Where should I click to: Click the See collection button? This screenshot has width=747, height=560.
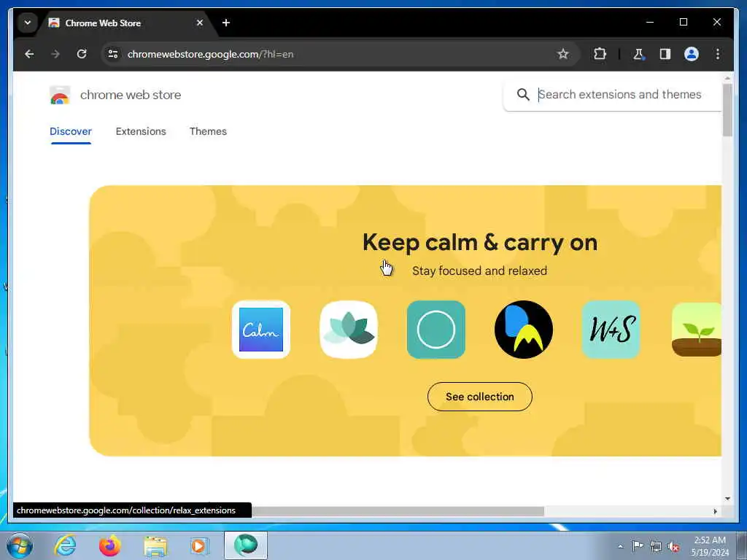pyautogui.click(x=480, y=397)
